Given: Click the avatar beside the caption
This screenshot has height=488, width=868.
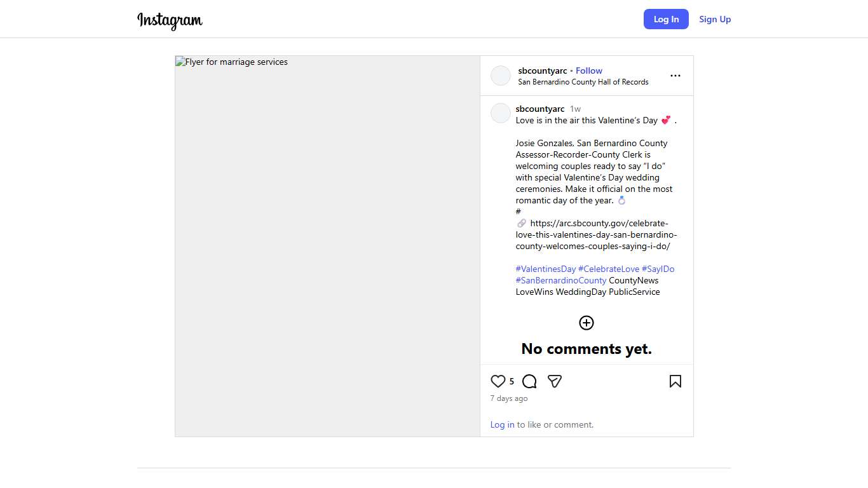Looking at the screenshot, I should click(501, 113).
